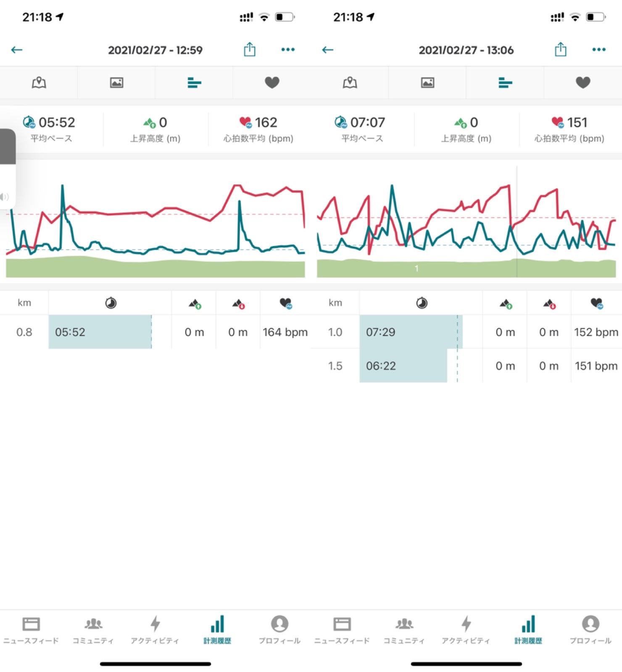Image resolution: width=622 pixels, height=672 pixels.
Task: Start a new activity via left アクティビティ
Action: pyautogui.click(x=155, y=630)
